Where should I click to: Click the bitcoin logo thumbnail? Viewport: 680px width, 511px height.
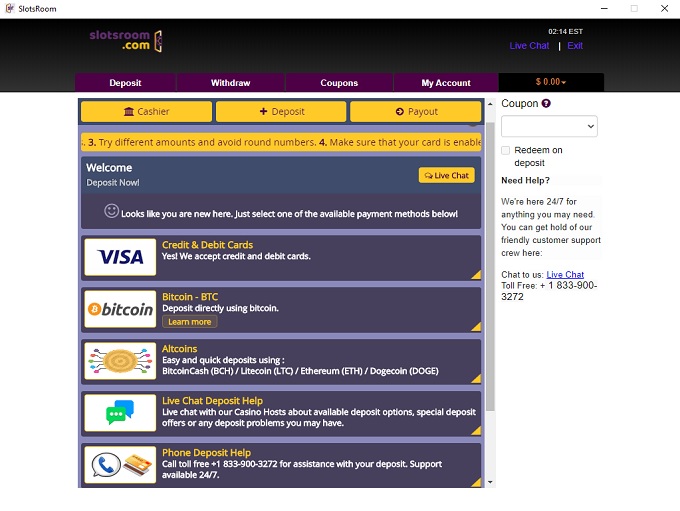pos(121,309)
